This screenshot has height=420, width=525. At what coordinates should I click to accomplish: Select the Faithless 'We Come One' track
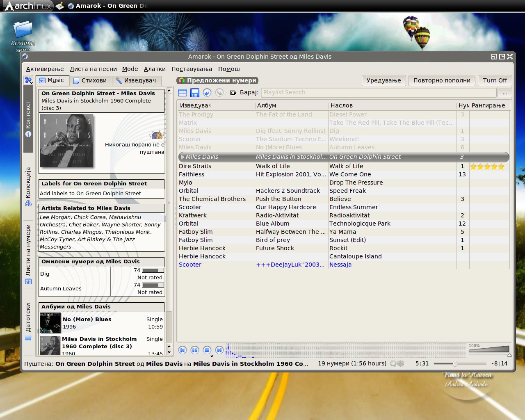tap(344, 174)
